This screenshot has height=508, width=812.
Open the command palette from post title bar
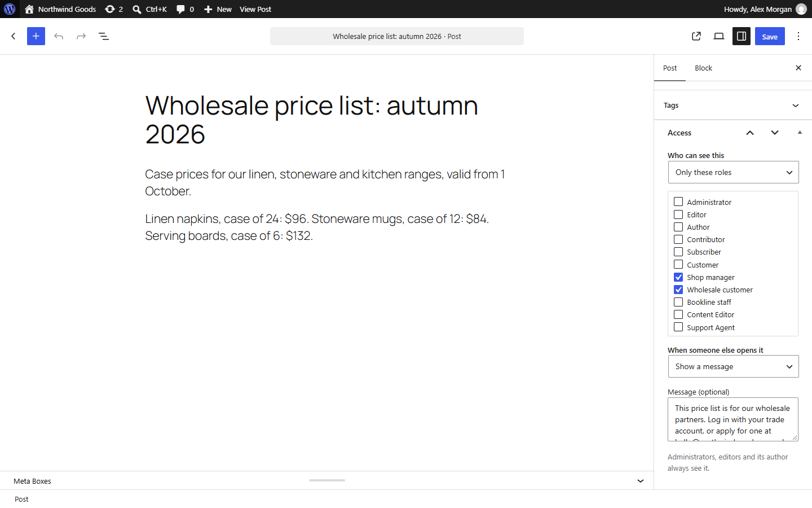397,36
